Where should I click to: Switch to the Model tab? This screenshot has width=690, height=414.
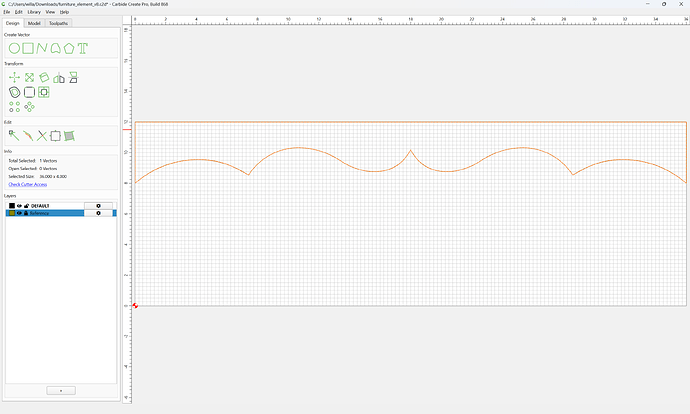(34, 23)
